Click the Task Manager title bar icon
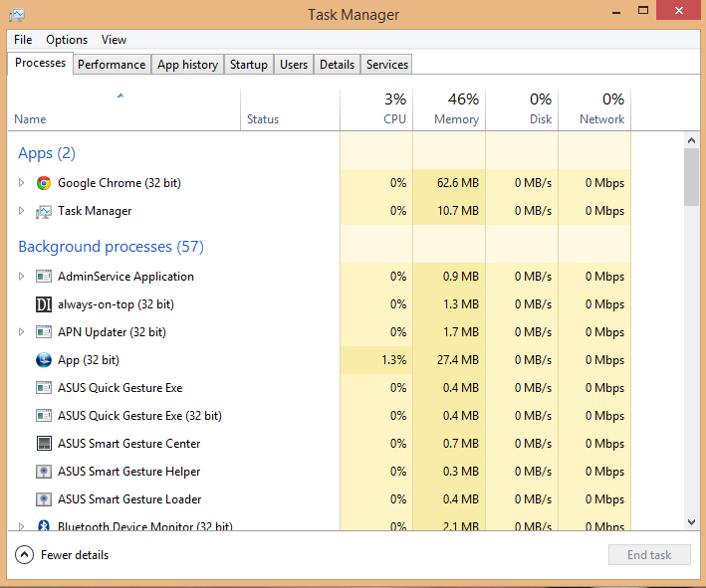Image resolution: width=706 pixels, height=588 pixels. click(17, 15)
